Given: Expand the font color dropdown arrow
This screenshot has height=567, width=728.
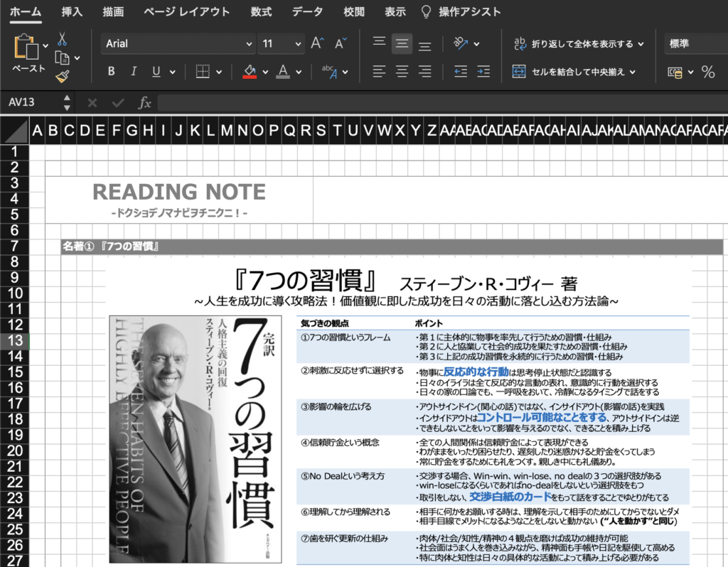Looking at the screenshot, I should click(299, 72).
